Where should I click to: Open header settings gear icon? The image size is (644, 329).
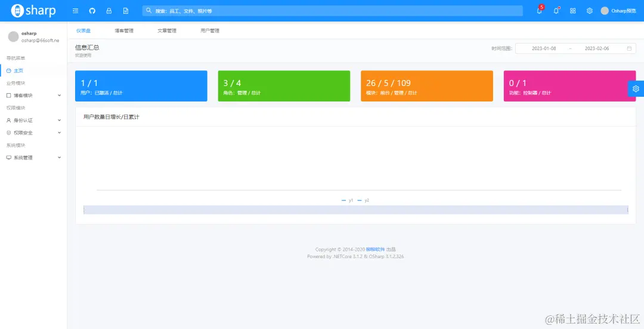(x=589, y=11)
